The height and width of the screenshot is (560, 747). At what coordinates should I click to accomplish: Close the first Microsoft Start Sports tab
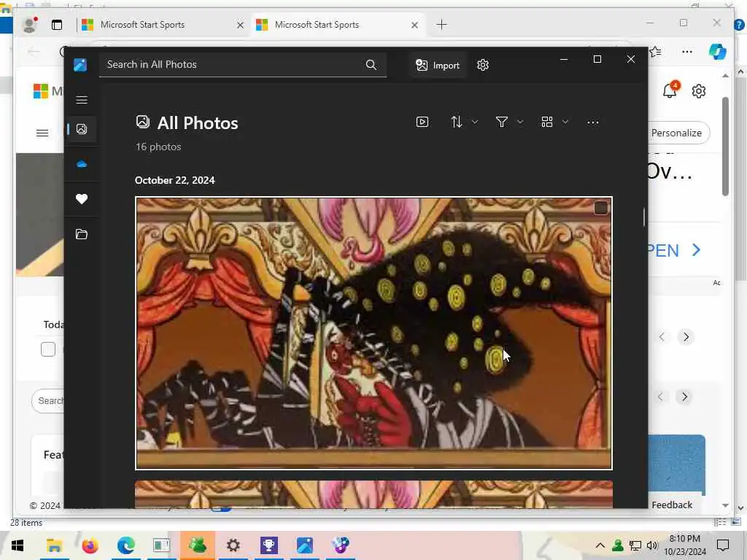coord(240,26)
